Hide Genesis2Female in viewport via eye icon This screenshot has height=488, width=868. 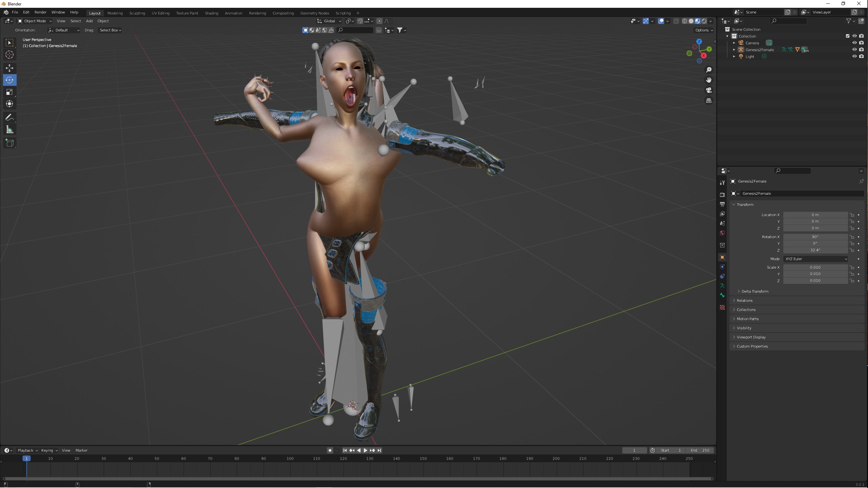(854, 49)
